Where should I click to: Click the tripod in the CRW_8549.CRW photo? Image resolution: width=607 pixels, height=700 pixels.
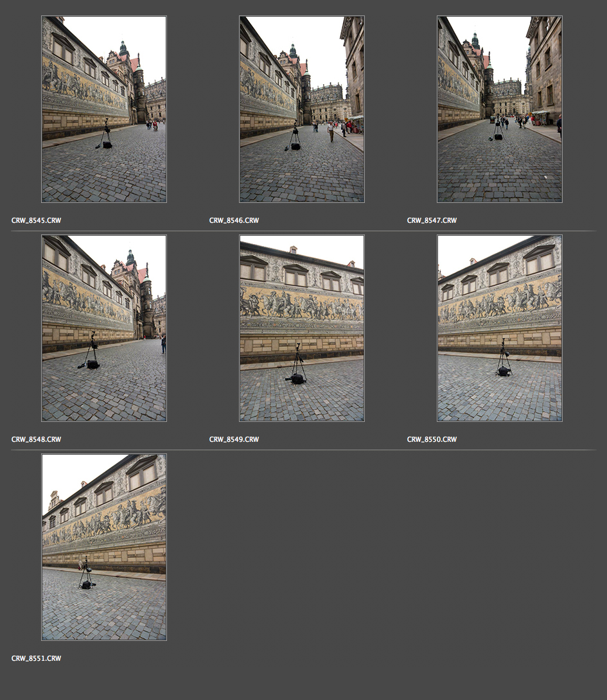(x=297, y=366)
